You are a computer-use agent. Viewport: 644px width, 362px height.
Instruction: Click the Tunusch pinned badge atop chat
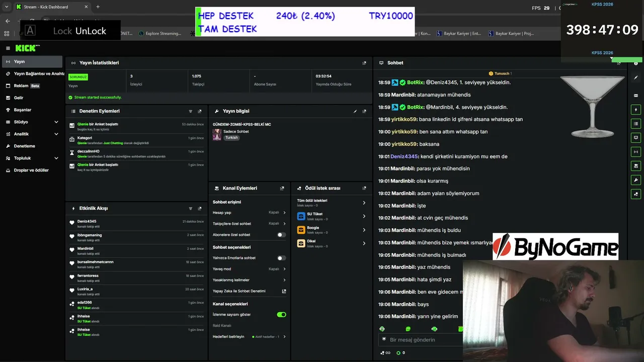pyautogui.click(x=500, y=73)
